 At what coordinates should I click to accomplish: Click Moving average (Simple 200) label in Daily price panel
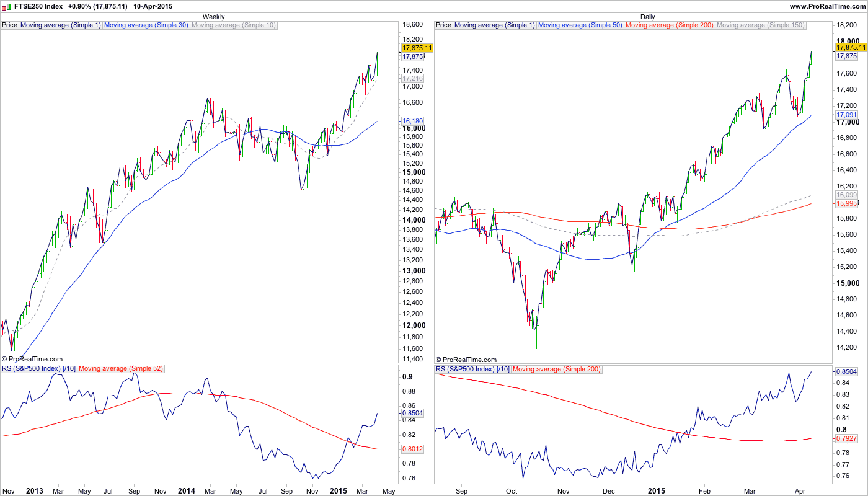(670, 25)
